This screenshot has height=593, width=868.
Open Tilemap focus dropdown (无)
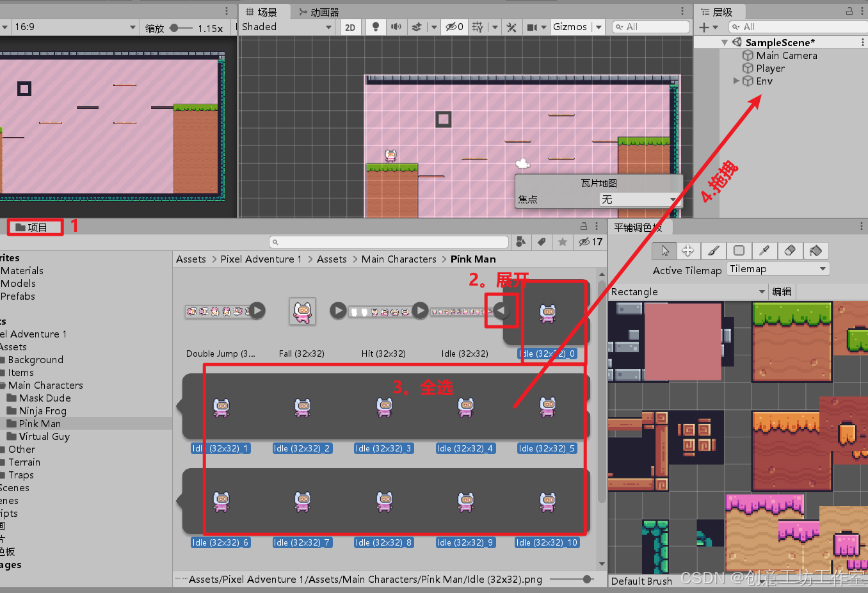pos(639,200)
